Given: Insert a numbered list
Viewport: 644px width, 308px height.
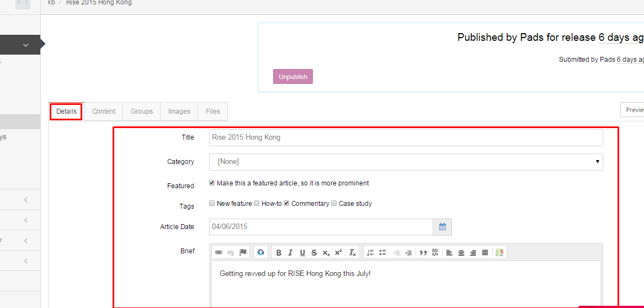Looking at the screenshot, I should [x=370, y=253].
